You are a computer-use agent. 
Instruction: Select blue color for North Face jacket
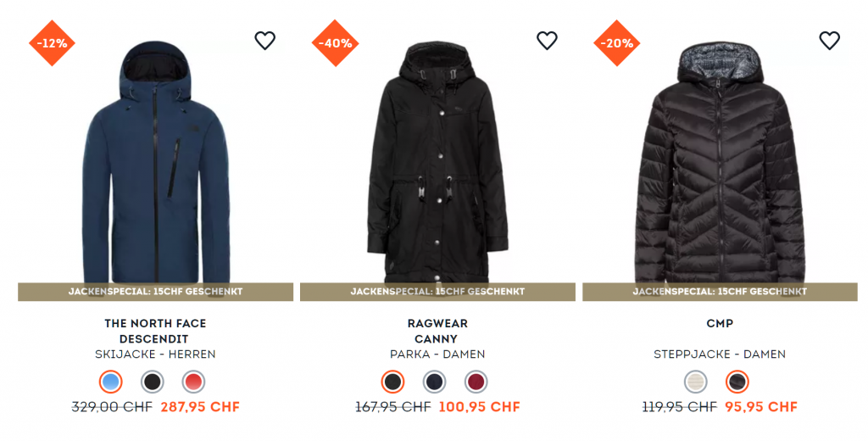[x=111, y=382]
